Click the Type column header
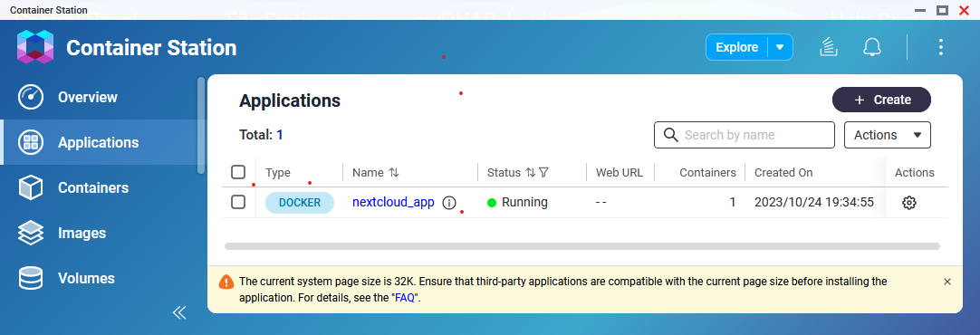Image resolution: width=980 pixels, height=335 pixels. coord(278,173)
